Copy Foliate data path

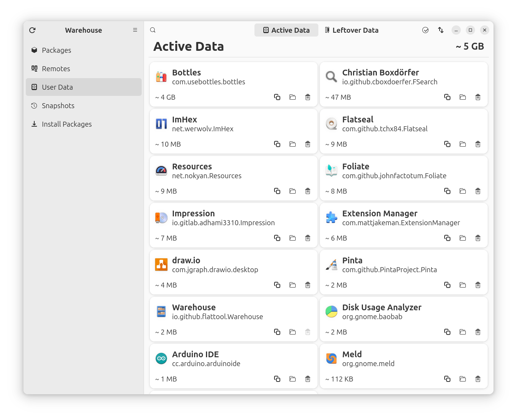(447, 191)
